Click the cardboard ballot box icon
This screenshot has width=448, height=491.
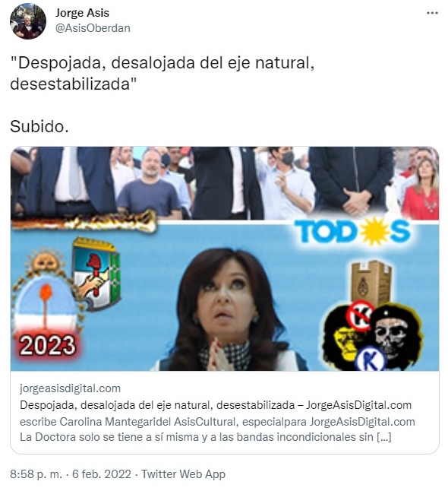tap(371, 283)
